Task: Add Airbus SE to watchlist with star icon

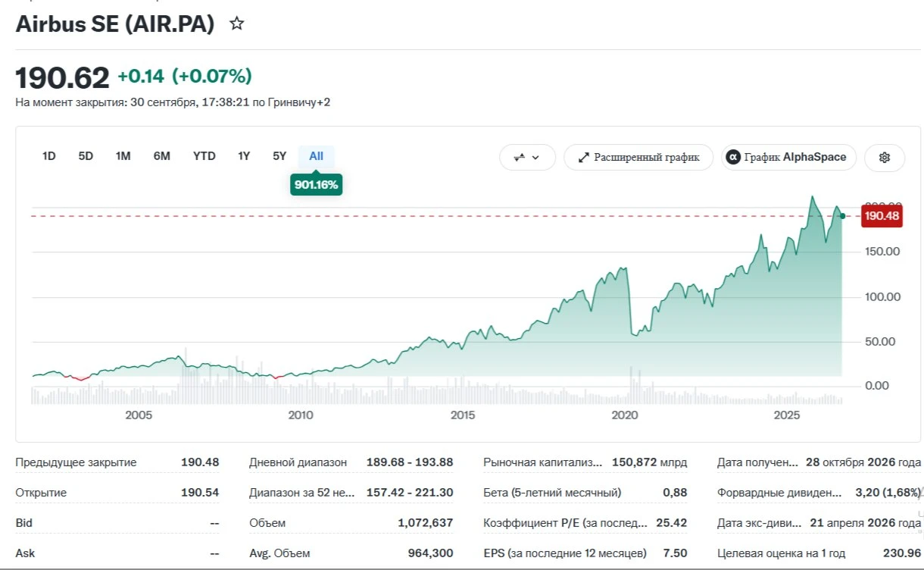Action: coord(236,23)
